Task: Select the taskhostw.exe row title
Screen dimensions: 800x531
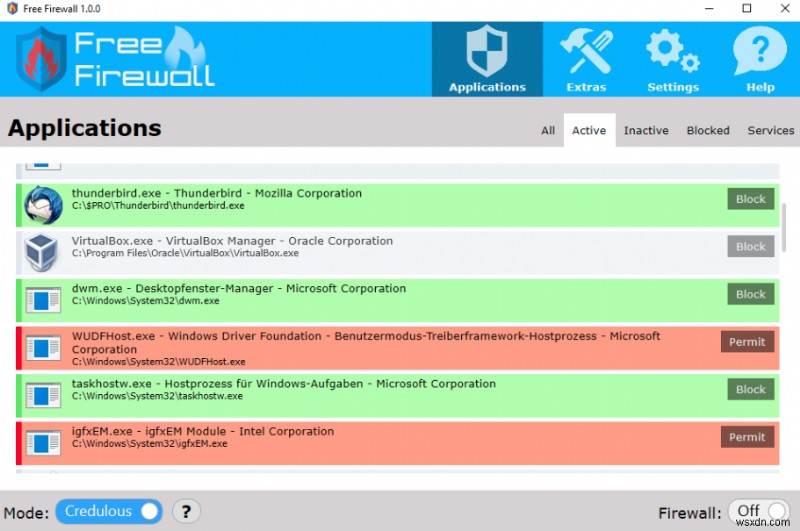Action: tap(284, 384)
